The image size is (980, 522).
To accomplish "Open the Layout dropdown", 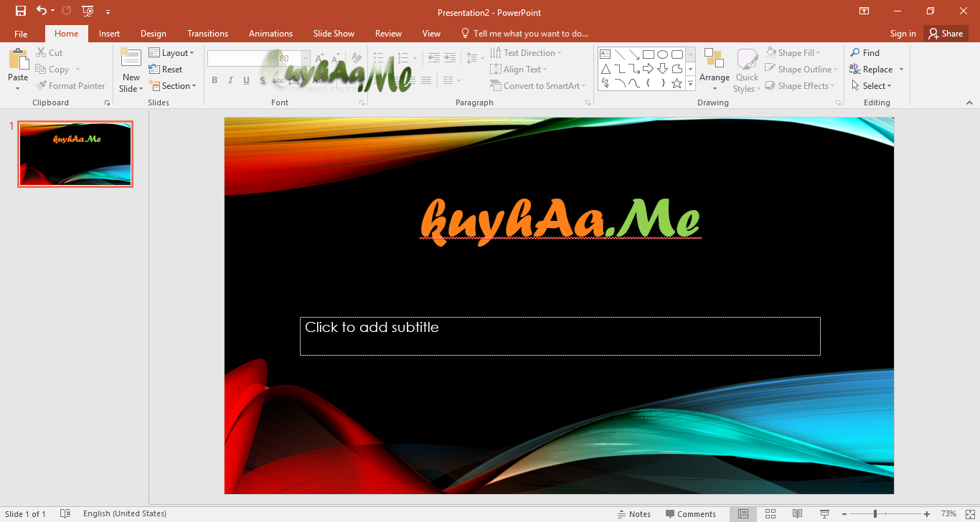I will [x=171, y=52].
